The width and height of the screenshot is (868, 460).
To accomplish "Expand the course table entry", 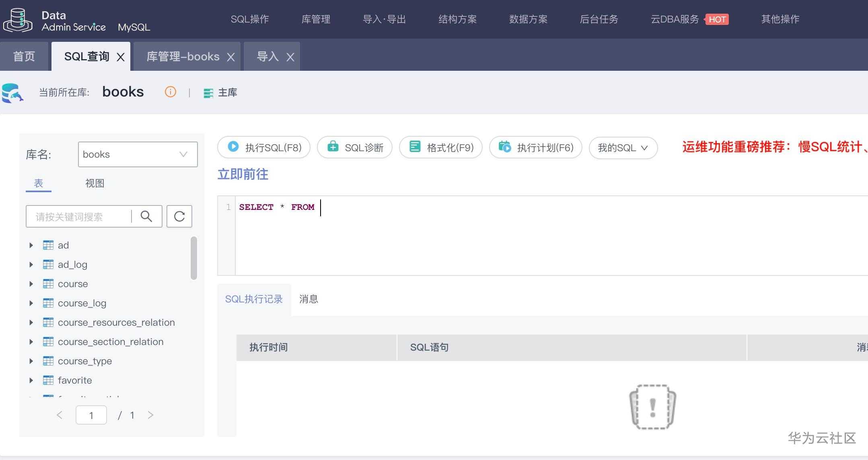I will (31, 284).
